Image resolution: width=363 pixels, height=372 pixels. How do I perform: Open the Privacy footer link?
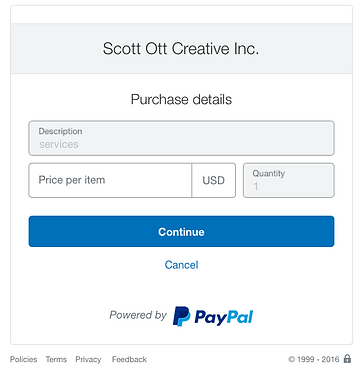[88, 359]
